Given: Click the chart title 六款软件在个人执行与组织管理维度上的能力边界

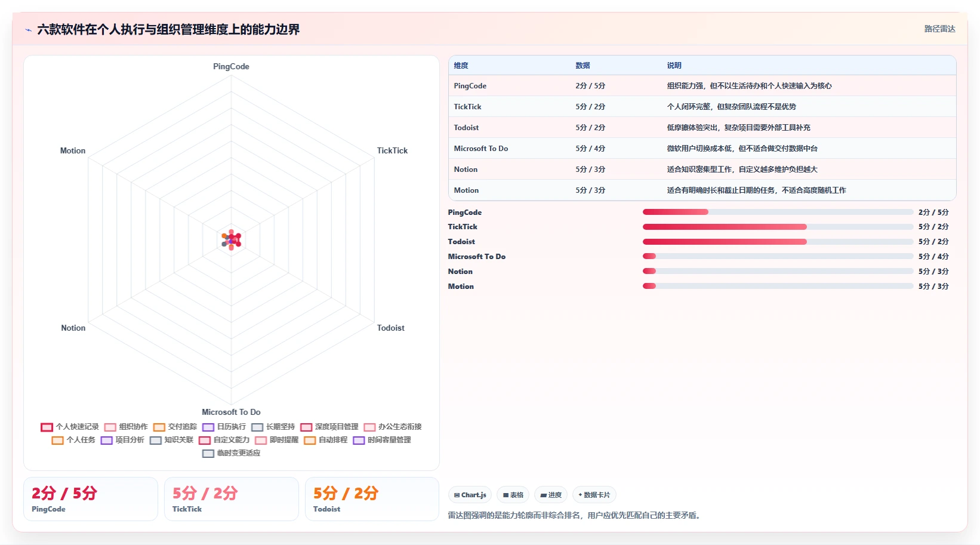Looking at the screenshot, I should (168, 29).
